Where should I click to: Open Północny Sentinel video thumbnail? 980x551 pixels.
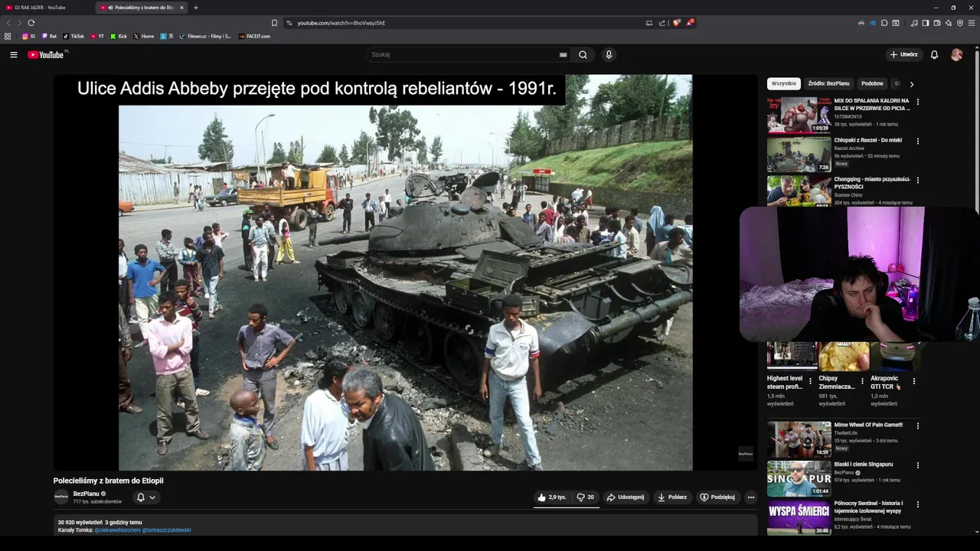click(799, 518)
